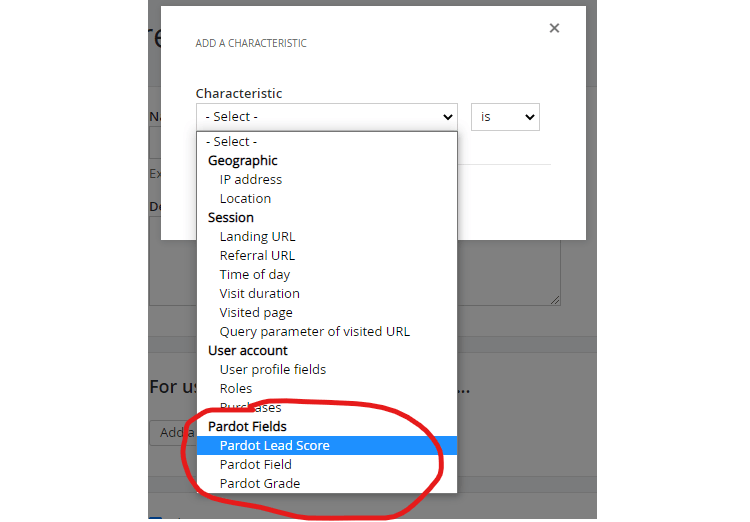Pick Pardot Grade option
The image size is (750, 522).
click(259, 484)
